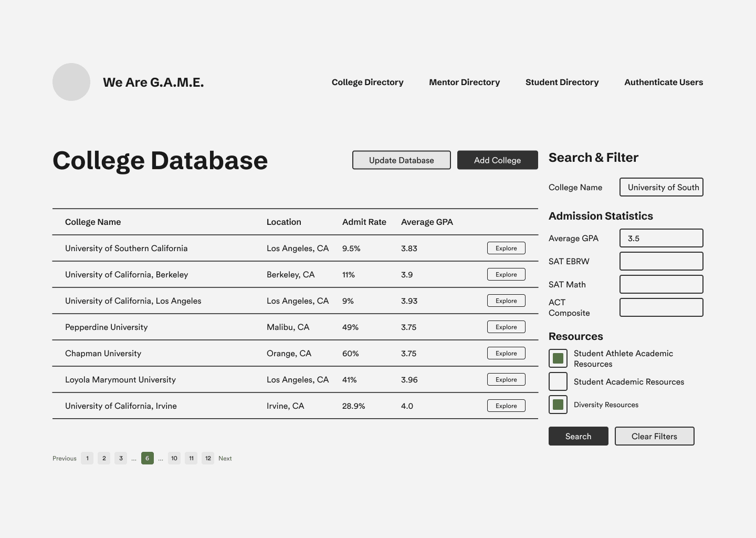Go to Mentor Directory page
This screenshot has width=756, height=538.
point(464,82)
